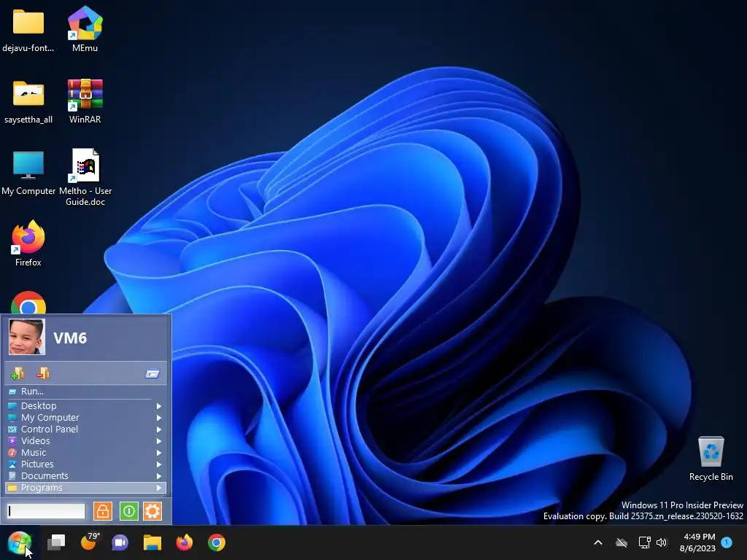
Task: Open the dejavu-font folder on desktop
Action: (28, 28)
